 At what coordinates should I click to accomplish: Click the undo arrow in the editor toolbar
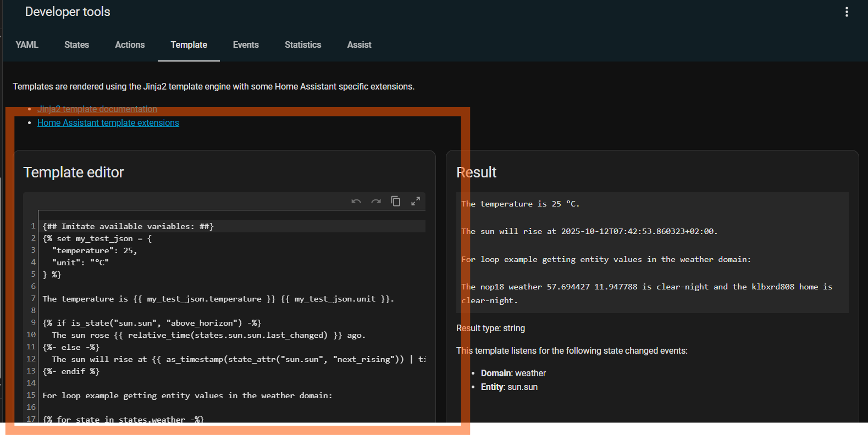(356, 202)
